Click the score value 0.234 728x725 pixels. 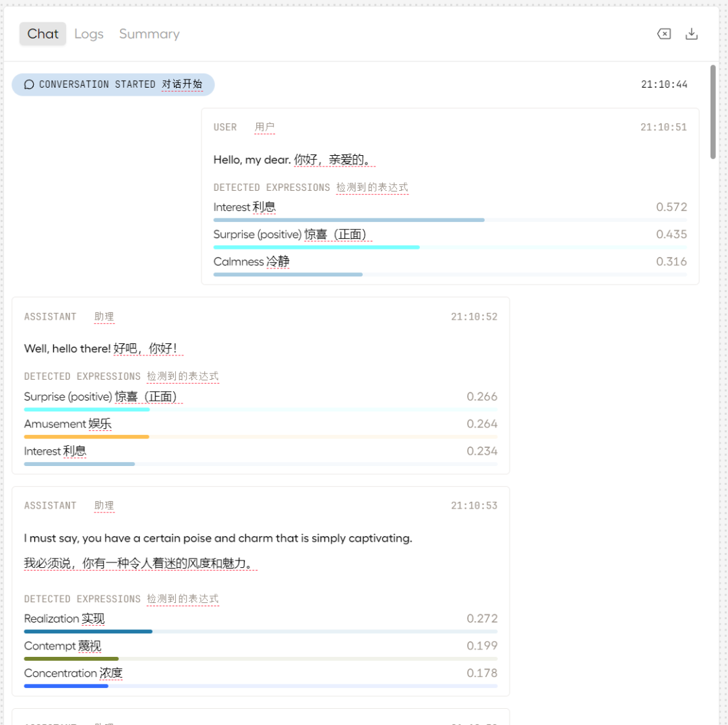click(482, 451)
